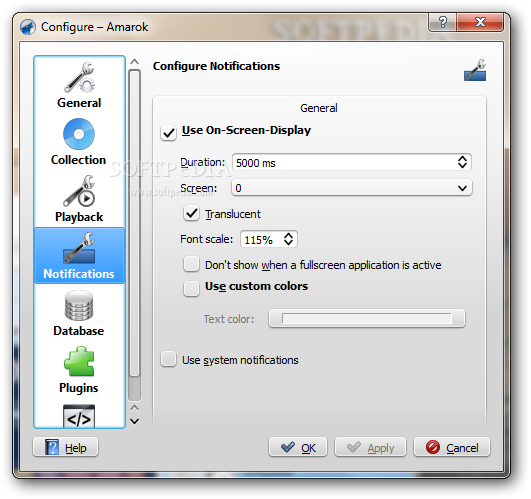531x499 pixels.
Task: Toggle the Translucent checkbox
Action: (x=191, y=214)
